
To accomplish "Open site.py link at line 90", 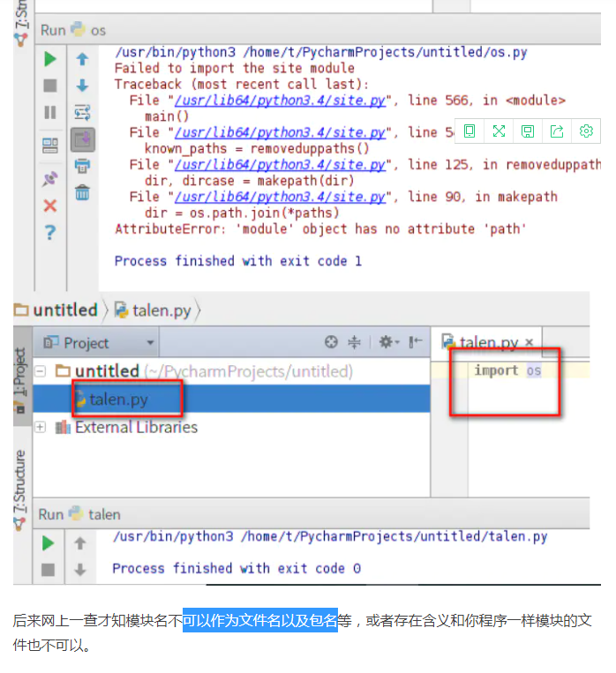I will click(280, 197).
